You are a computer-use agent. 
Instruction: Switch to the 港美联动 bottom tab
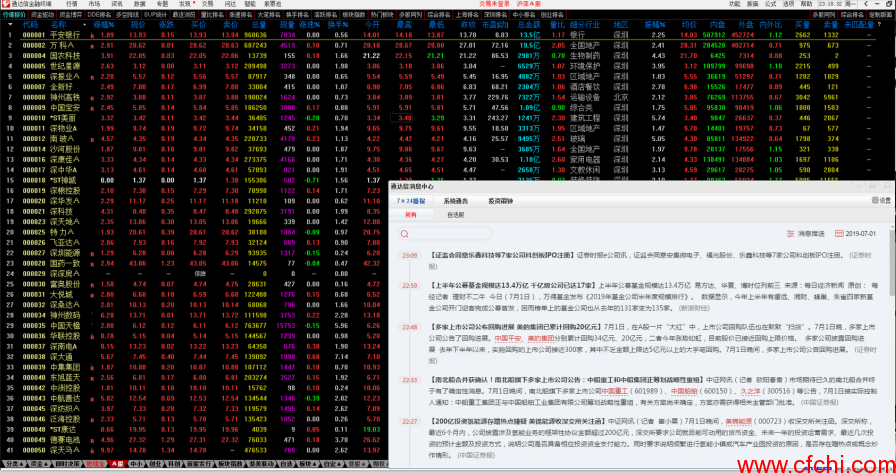click(x=259, y=463)
